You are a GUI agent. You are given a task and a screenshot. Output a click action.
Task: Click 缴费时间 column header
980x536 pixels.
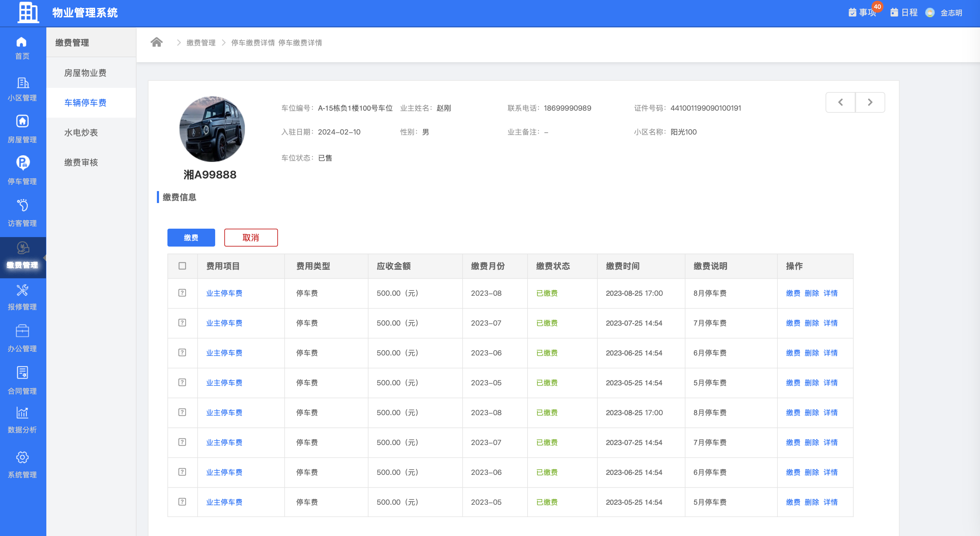click(622, 266)
